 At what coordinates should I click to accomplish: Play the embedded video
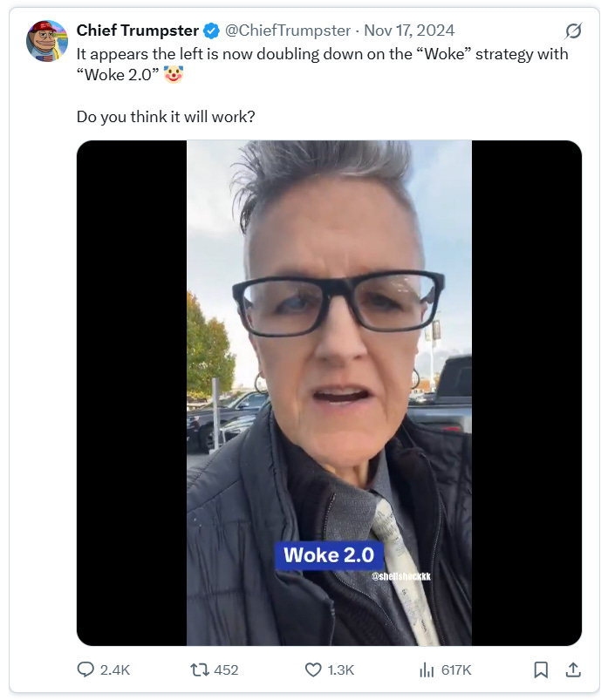coord(329,393)
